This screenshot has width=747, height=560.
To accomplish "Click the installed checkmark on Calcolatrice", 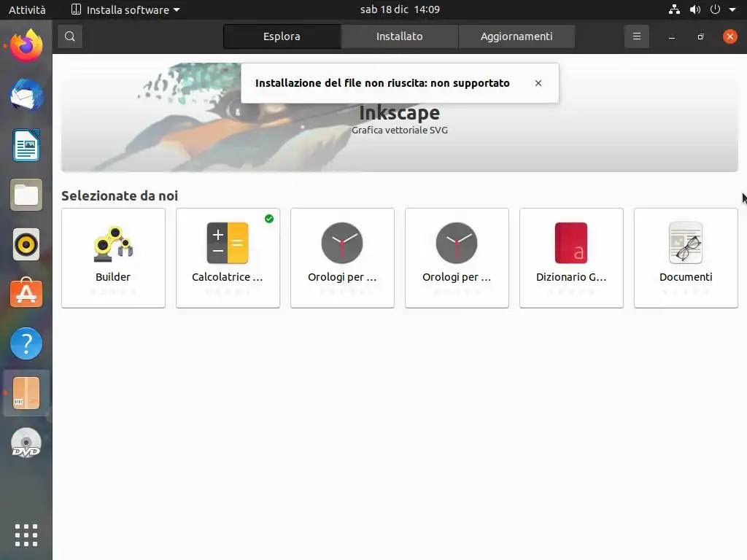I will (269, 219).
